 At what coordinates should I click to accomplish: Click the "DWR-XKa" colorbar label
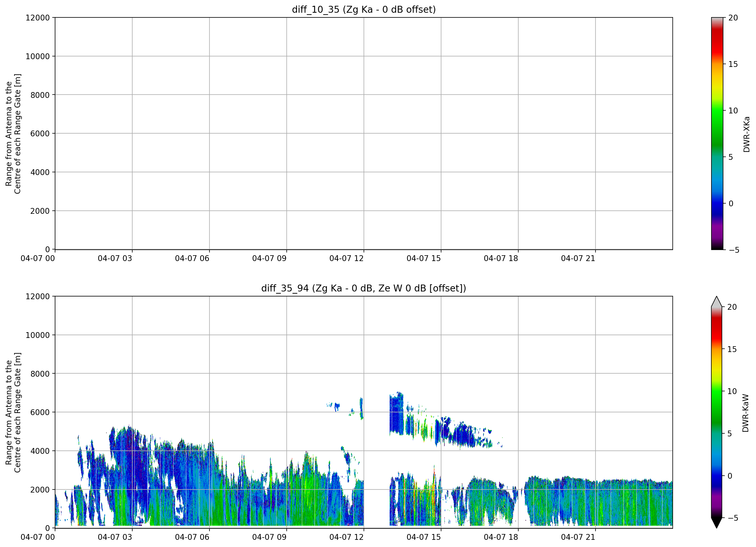[x=746, y=134]
